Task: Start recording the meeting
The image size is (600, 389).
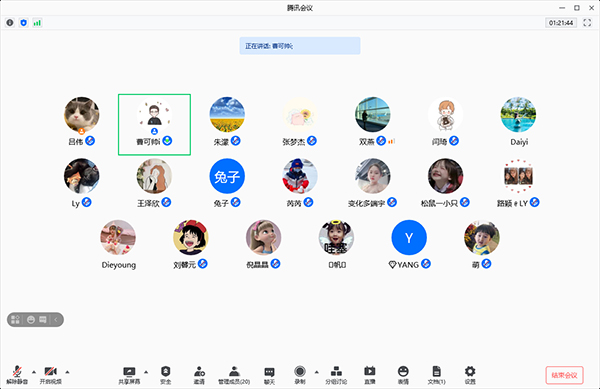Action: click(300, 374)
